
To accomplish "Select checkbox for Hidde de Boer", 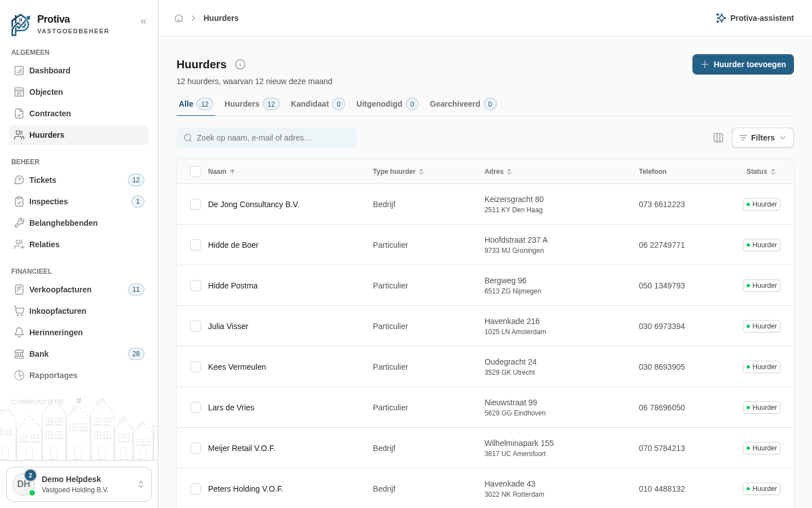I will [x=196, y=245].
